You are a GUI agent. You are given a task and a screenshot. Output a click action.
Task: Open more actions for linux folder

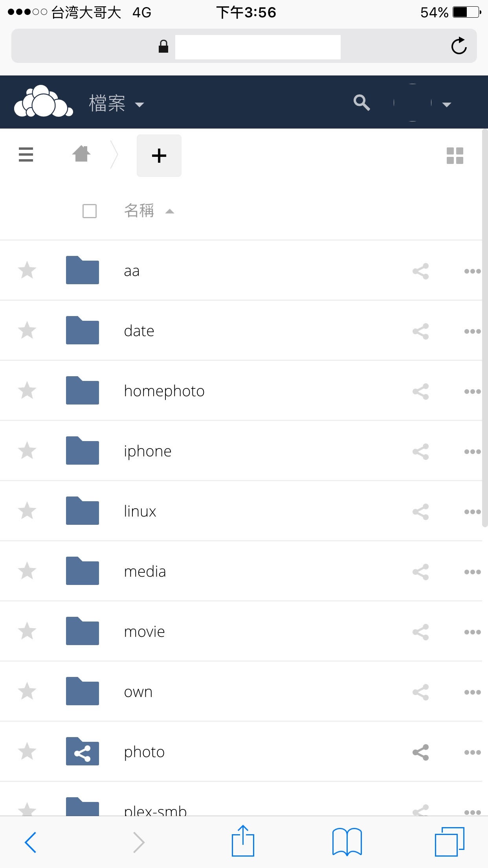click(x=472, y=512)
